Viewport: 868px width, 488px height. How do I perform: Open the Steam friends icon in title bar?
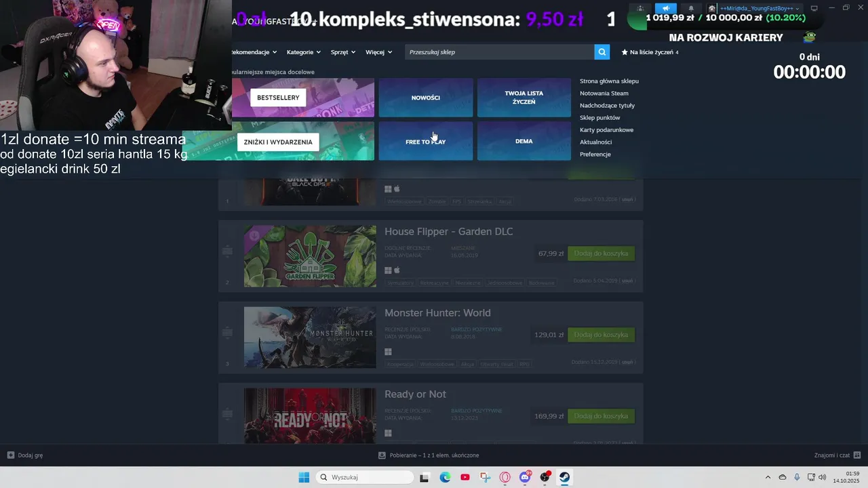pyautogui.click(x=640, y=8)
